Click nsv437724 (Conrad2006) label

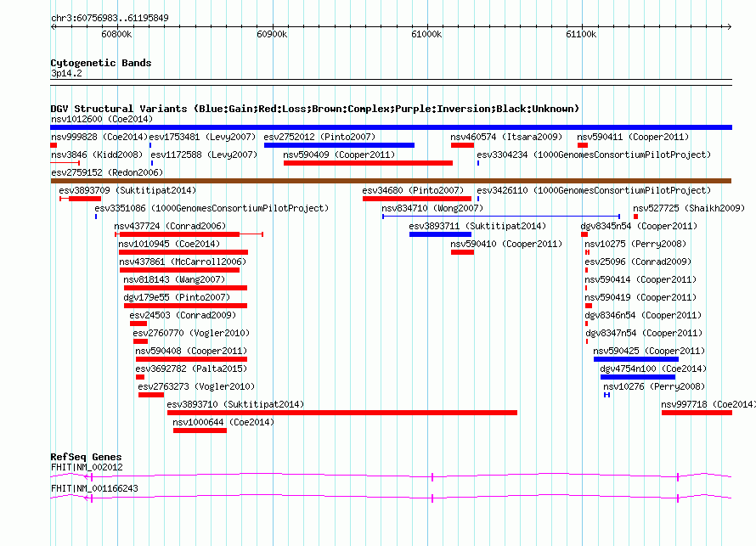[170, 226]
